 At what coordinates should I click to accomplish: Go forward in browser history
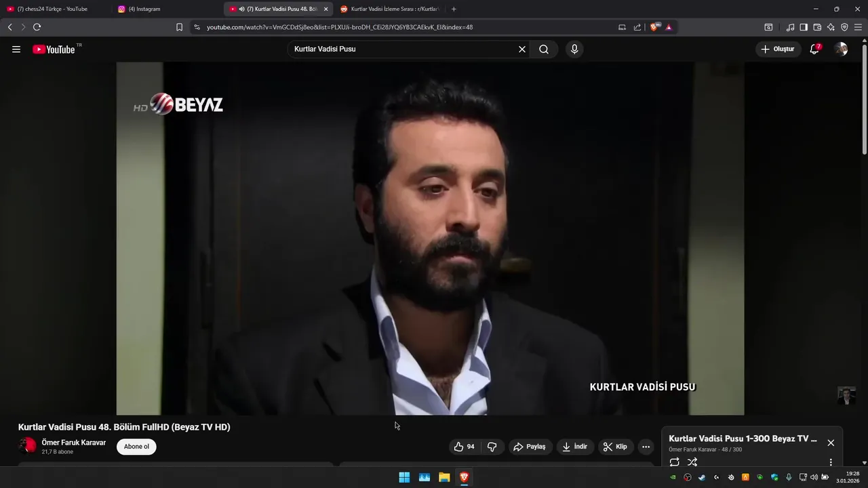pos(23,27)
